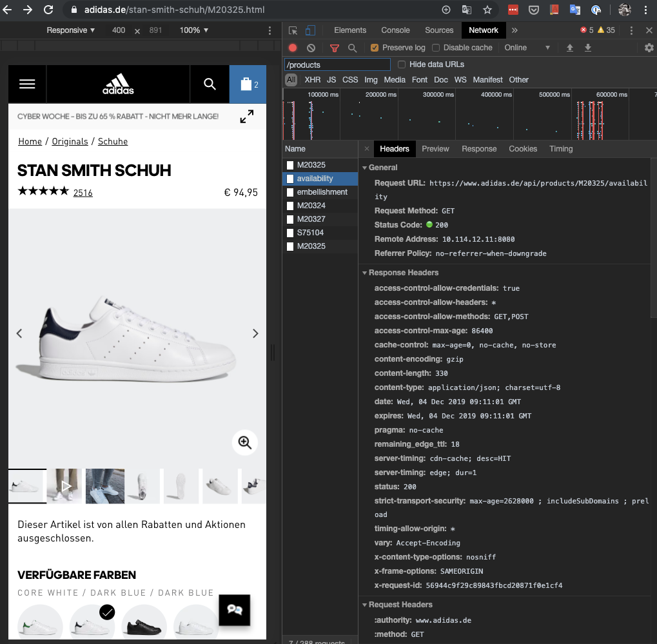The height and width of the screenshot is (644, 657).
Task: Switch to the Console panel
Action: (395, 30)
